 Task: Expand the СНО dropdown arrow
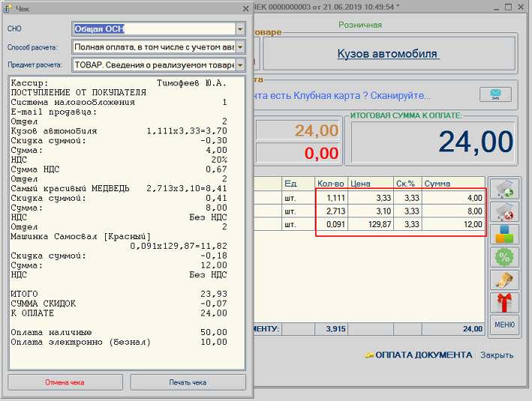click(240, 28)
